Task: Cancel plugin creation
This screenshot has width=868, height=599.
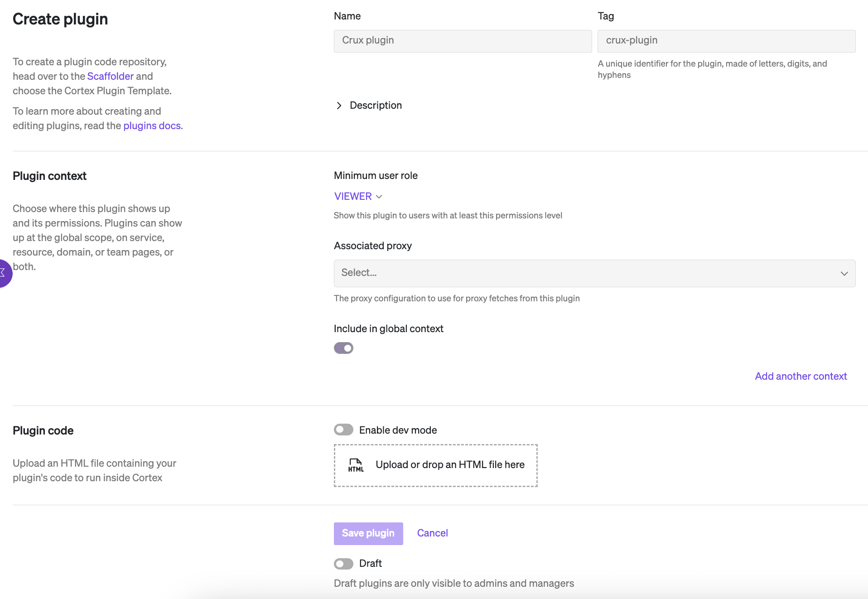Action: pyautogui.click(x=432, y=533)
